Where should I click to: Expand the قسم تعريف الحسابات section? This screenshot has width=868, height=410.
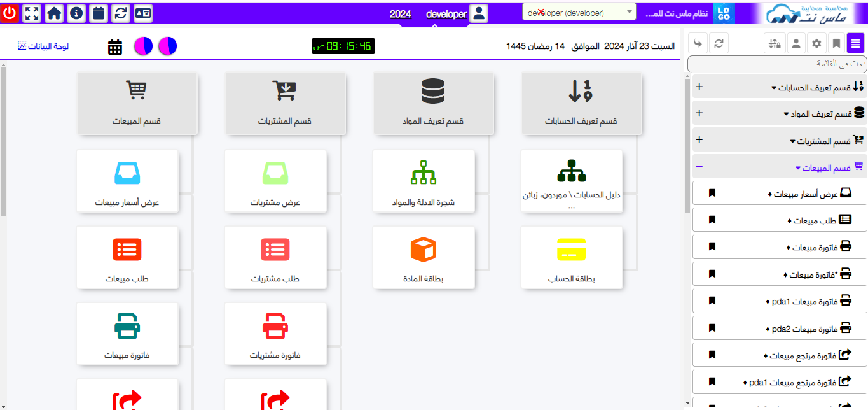699,87
